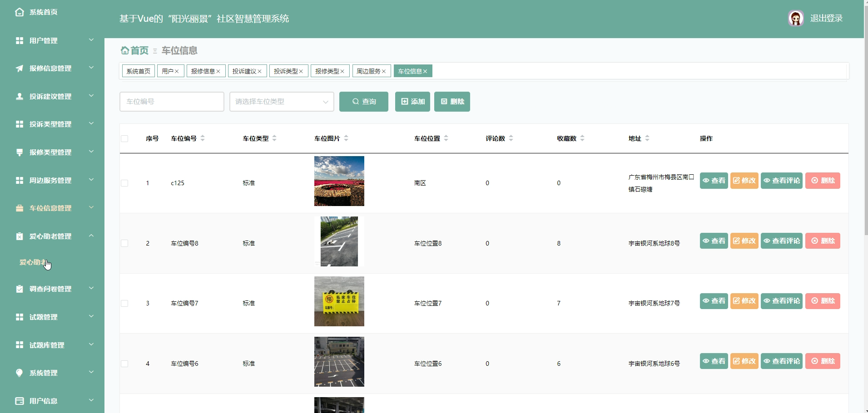Expand the 报修信息管理 menu chevron

pos(91,68)
